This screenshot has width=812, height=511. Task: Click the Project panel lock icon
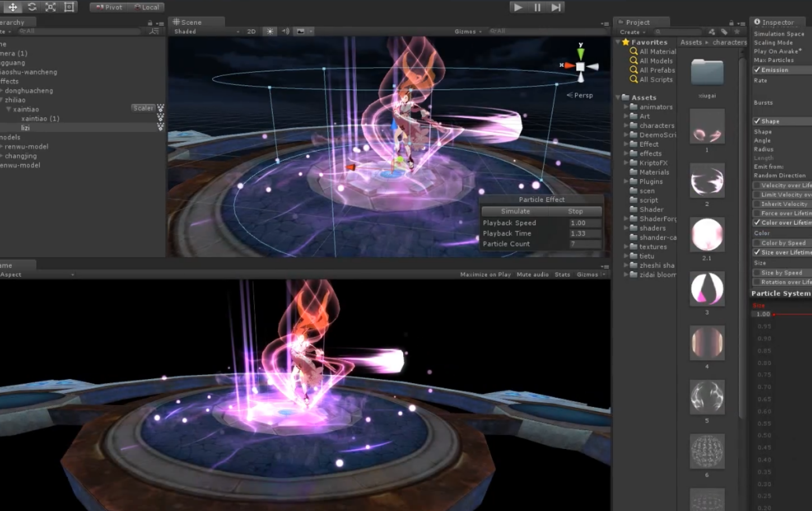[x=731, y=23]
